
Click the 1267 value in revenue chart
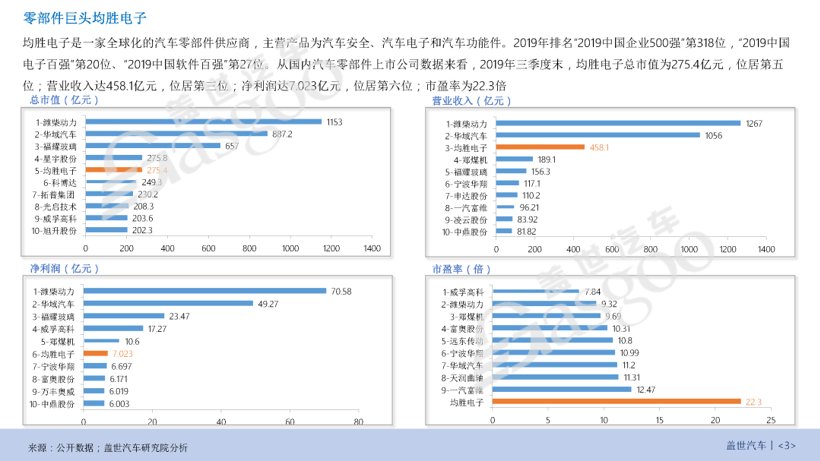click(x=754, y=124)
